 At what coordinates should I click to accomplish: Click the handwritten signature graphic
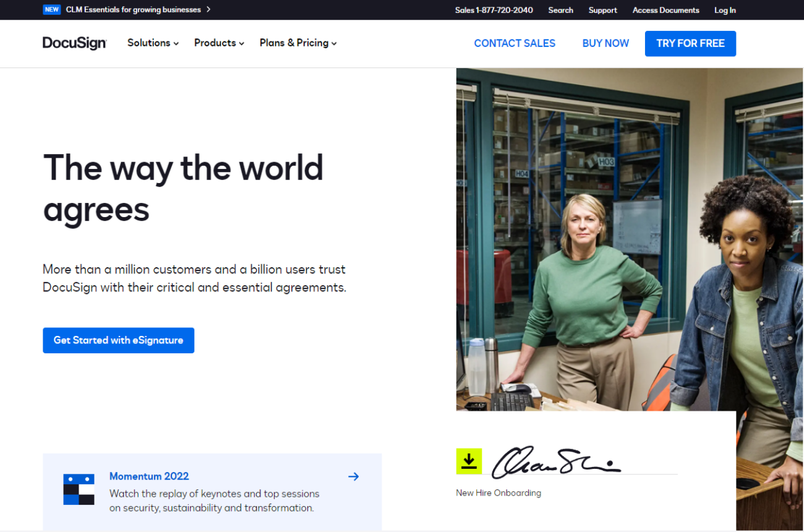point(556,463)
